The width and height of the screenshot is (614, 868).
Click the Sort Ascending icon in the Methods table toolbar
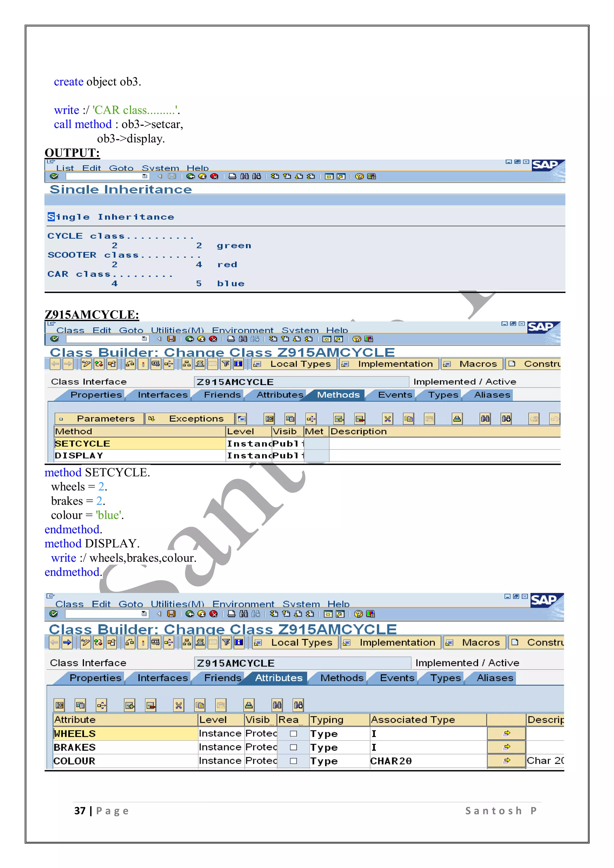[457, 419]
